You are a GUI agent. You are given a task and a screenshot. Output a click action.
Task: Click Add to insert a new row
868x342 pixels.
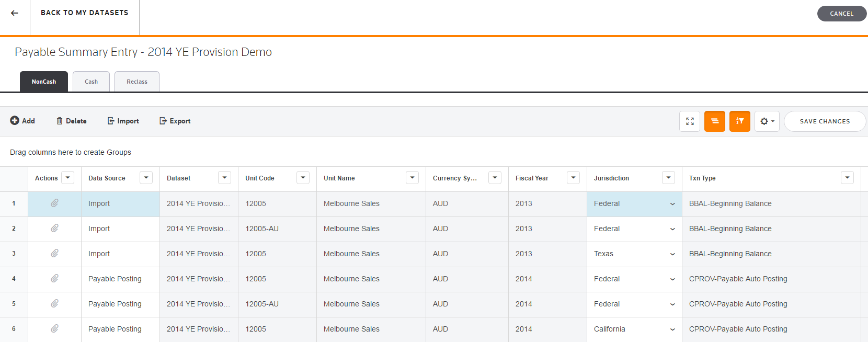pyautogui.click(x=22, y=121)
